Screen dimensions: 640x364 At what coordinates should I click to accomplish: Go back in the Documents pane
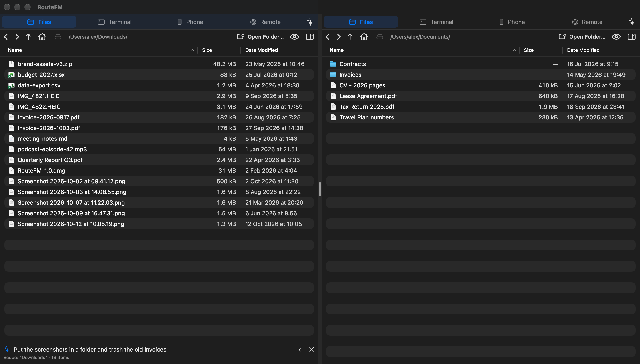328,37
